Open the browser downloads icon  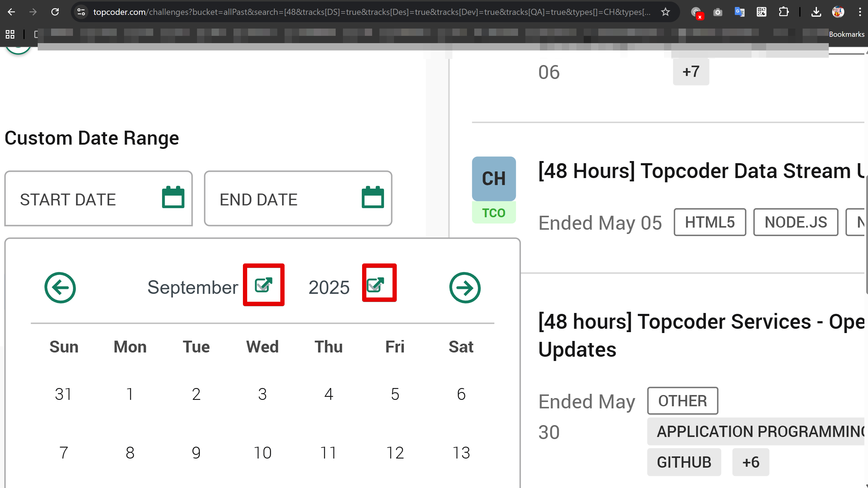click(816, 12)
